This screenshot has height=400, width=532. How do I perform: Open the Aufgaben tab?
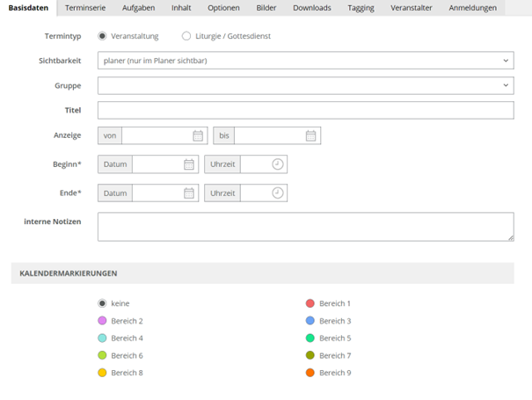coord(138,8)
